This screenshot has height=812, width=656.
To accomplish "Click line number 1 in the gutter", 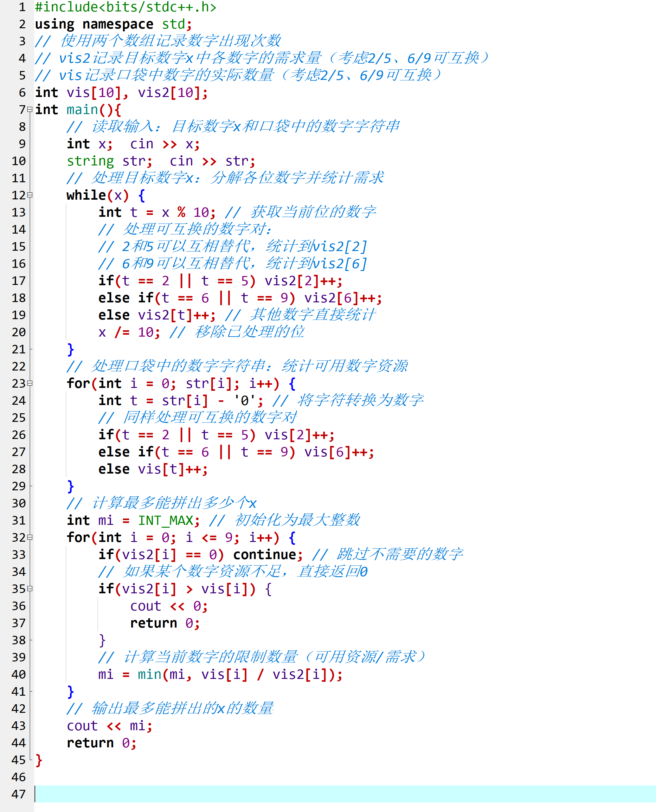I will (22, 7).
